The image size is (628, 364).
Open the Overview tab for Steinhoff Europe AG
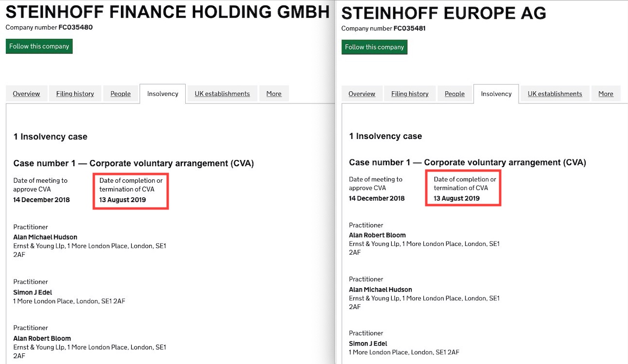point(362,93)
